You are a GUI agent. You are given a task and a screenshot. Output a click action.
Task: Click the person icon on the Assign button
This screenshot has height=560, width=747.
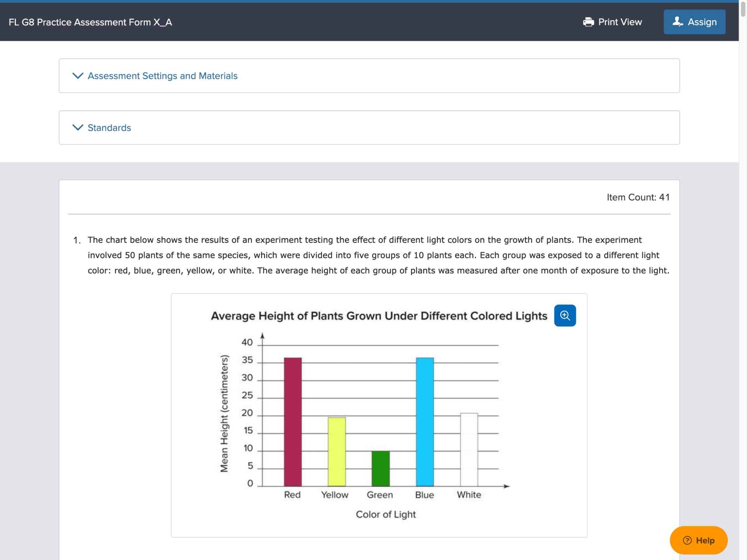tap(677, 22)
